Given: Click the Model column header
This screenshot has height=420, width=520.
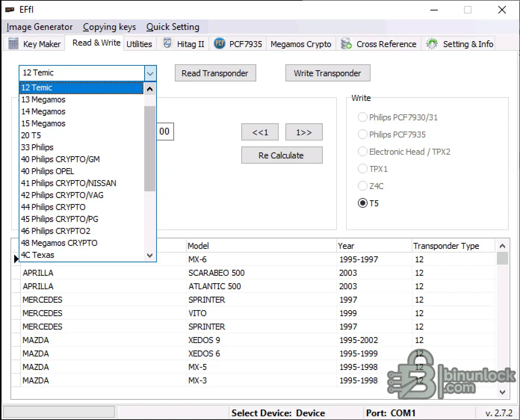Looking at the screenshot, I should point(261,246).
